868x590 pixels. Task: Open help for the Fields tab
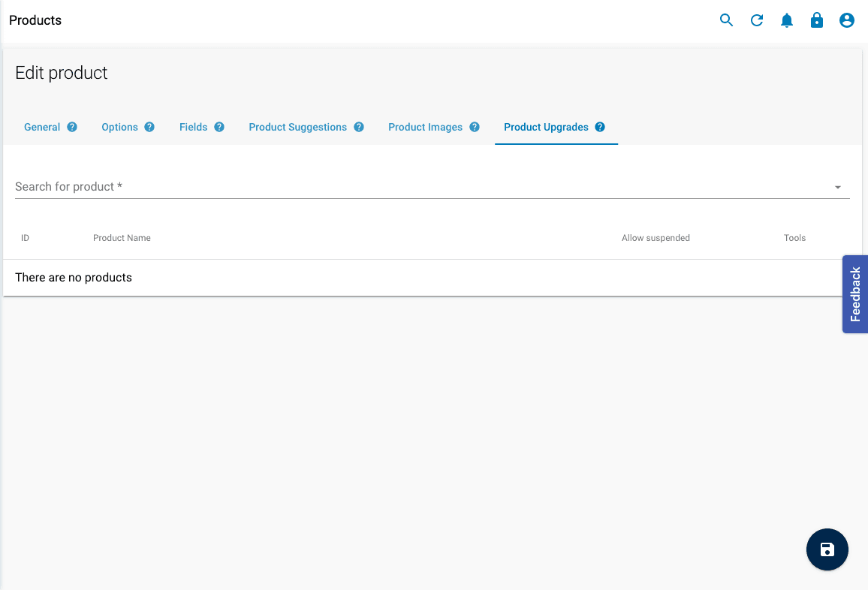coord(219,127)
